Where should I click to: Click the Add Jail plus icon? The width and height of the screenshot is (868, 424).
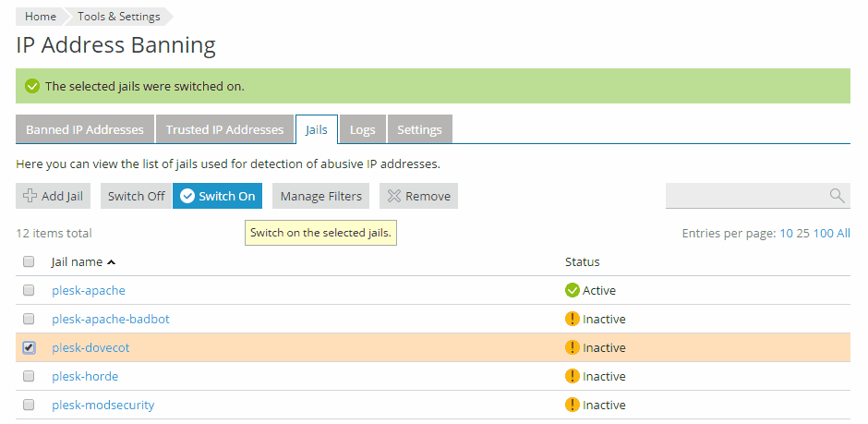pos(30,196)
